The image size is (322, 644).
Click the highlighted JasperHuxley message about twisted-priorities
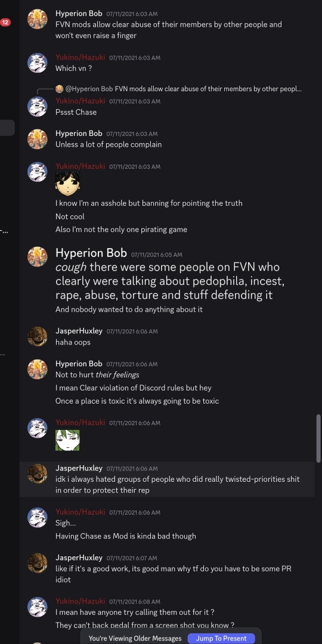167,479
